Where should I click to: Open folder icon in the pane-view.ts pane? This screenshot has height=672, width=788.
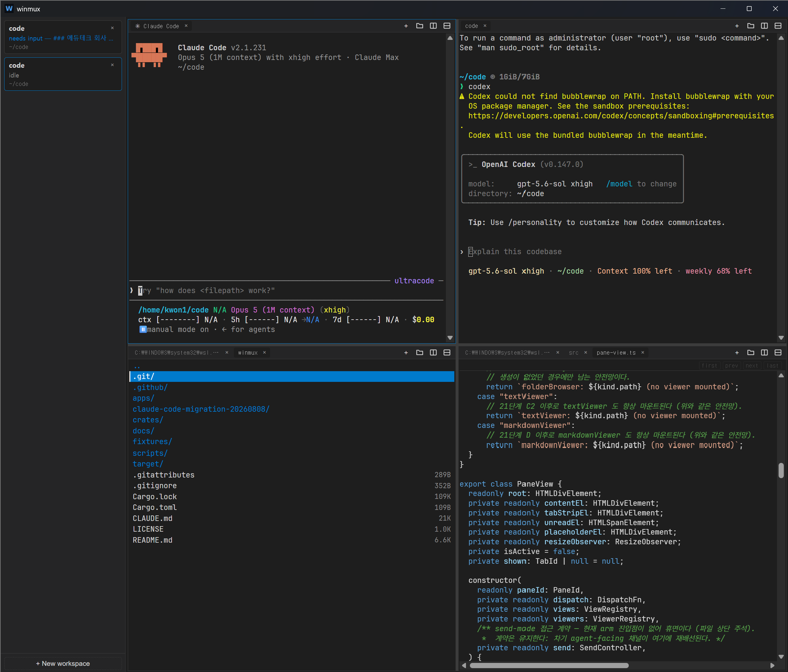750,353
